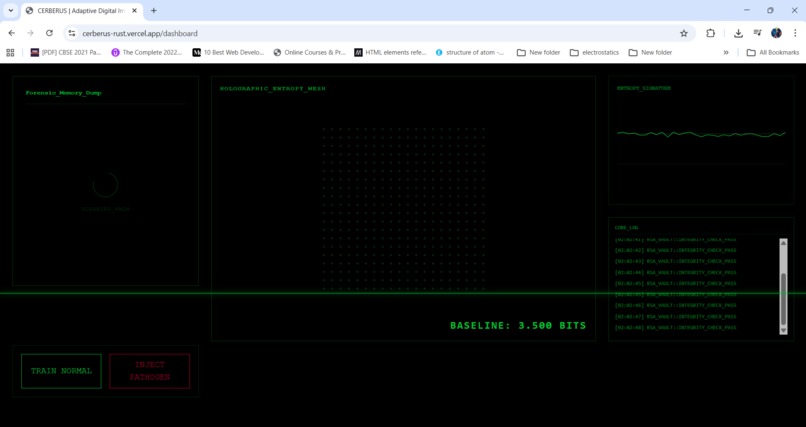This screenshot has height=427, width=806.
Task: Open the Extensions puzzle icon
Action: pos(710,33)
